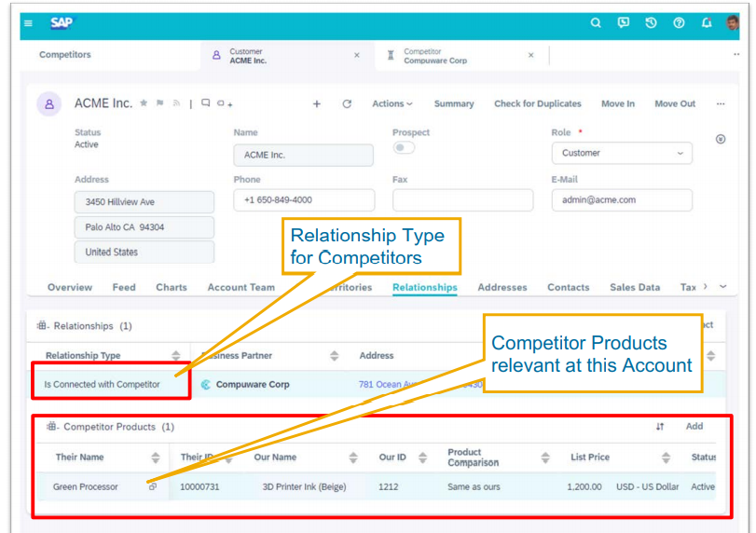Screen dimensions: 756x533
Task: Sort by Product Comparison column
Action: tap(545, 458)
